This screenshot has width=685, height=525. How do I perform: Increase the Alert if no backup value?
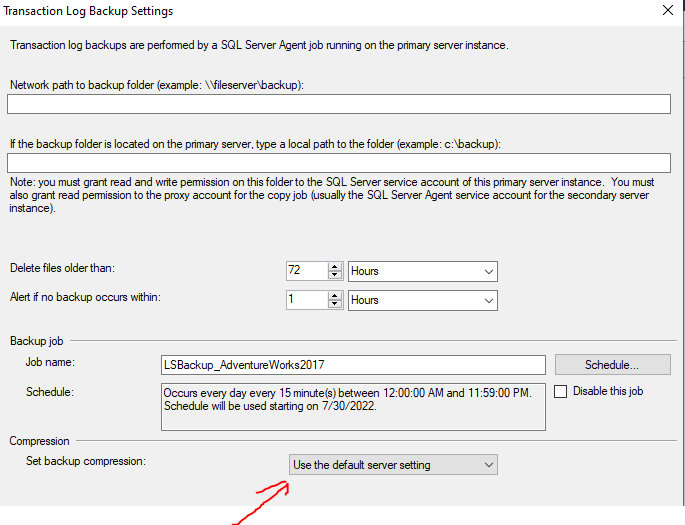point(335,296)
